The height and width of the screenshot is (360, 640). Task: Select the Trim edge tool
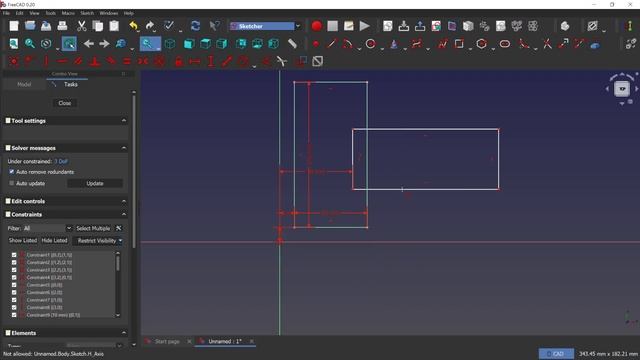[x=547, y=44]
